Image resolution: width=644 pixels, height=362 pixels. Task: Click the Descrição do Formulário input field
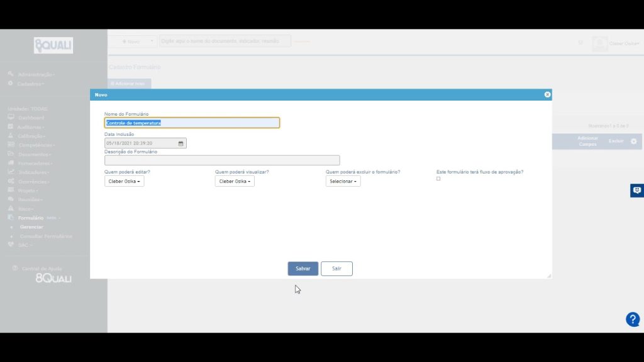point(222,160)
